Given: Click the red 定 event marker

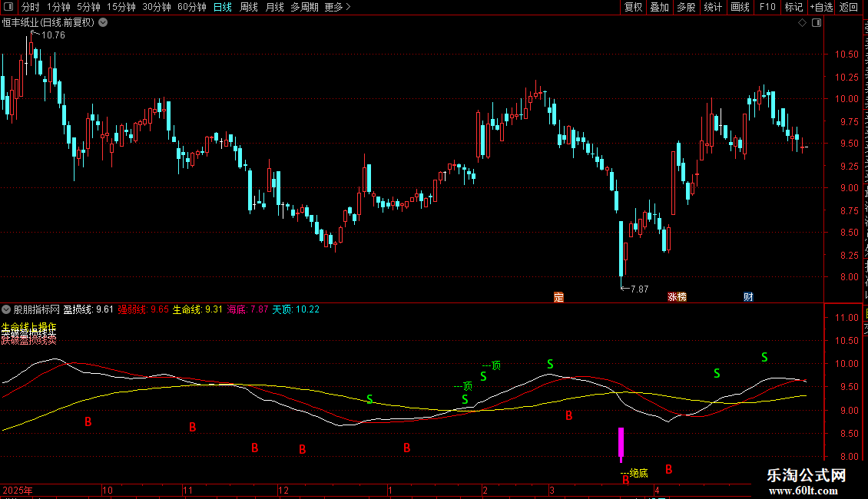Looking at the screenshot, I should point(558,297).
